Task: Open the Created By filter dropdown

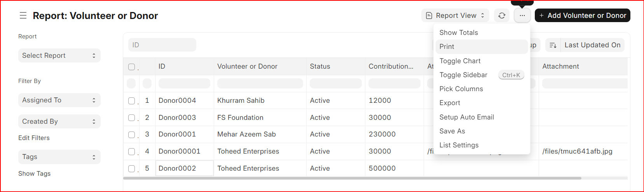Action: pyautogui.click(x=59, y=121)
